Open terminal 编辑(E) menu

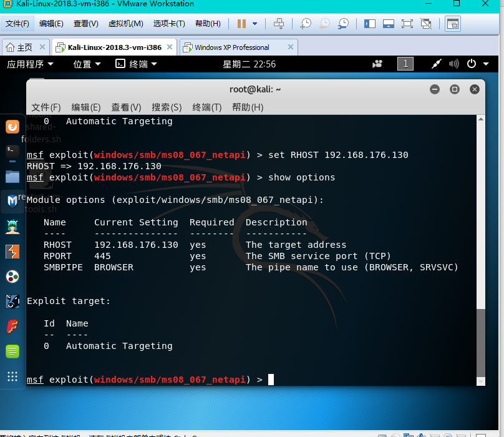pos(86,107)
